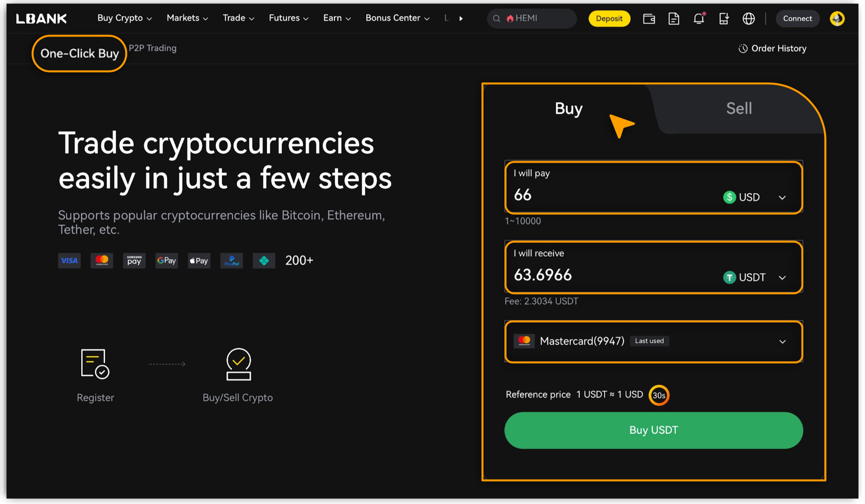Open the Futures menu
This screenshot has width=865, height=504.
[x=288, y=18]
